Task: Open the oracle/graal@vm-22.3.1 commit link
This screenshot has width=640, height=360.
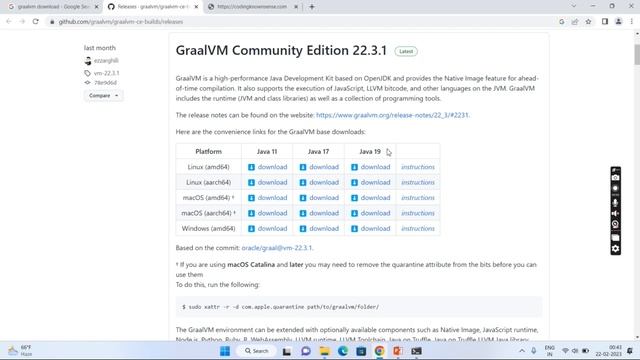Action: click(x=277, y=248)
